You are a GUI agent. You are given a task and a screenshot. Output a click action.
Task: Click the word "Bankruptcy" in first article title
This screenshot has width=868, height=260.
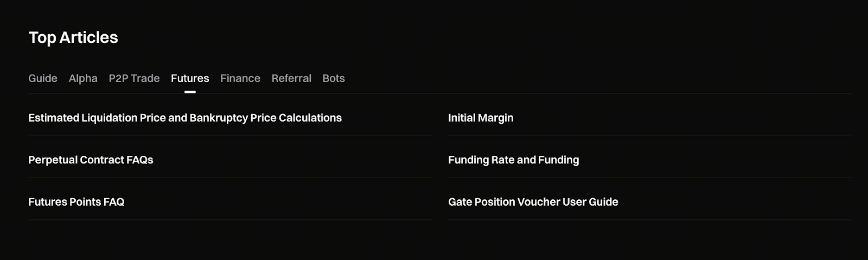pyautogui.click(x=219, y=118)
